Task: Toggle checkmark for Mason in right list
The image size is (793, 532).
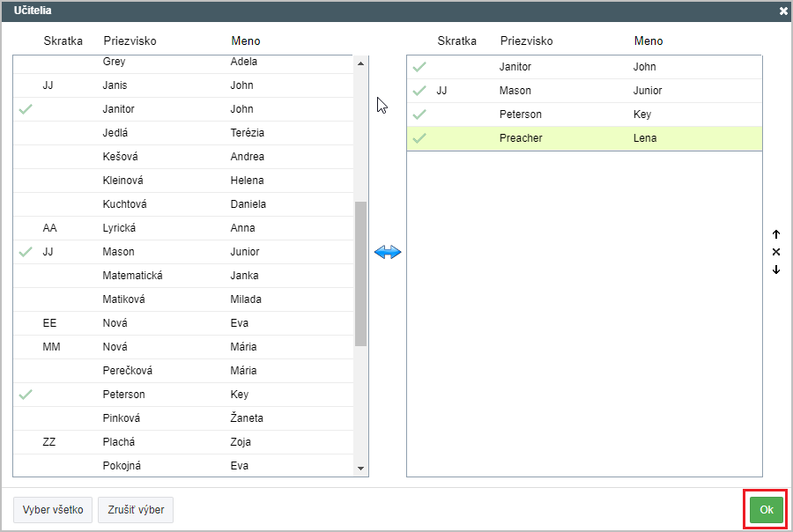Action: coord(419,91)
